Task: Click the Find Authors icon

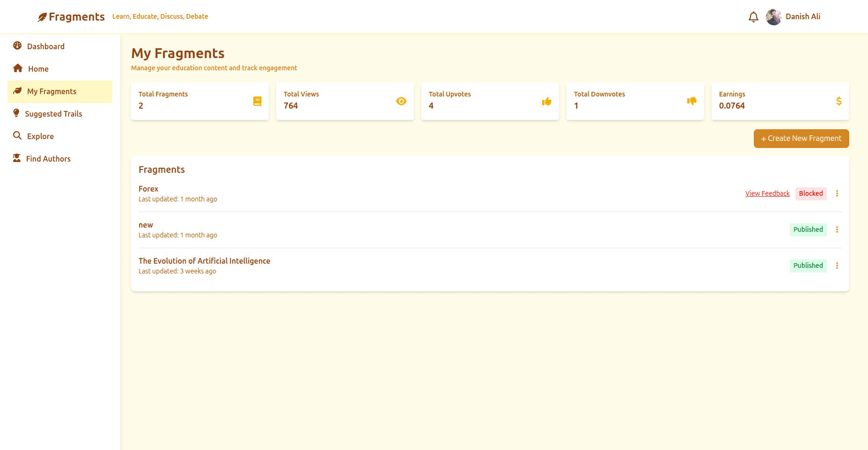Action: [17, 158]
